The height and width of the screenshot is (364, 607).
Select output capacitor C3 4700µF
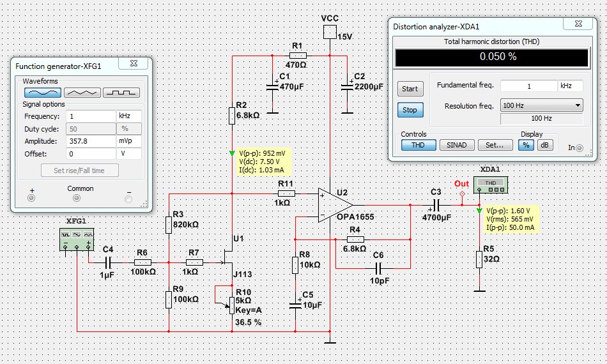[436, 206]
